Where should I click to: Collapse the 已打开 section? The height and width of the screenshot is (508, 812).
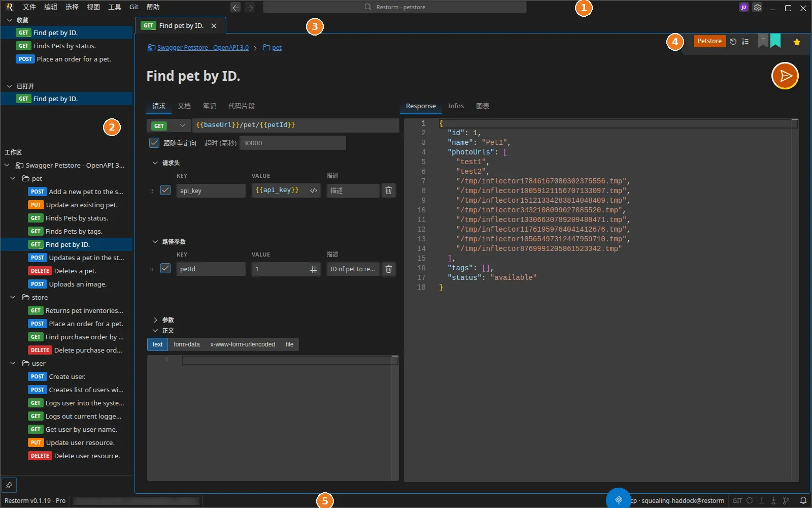coord(9,86)
